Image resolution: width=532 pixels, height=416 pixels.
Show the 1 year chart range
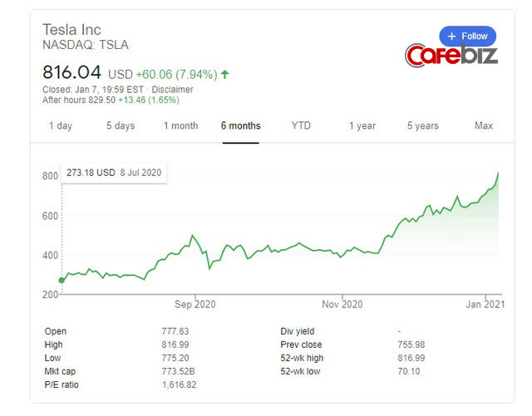click(x=362, y=126)
